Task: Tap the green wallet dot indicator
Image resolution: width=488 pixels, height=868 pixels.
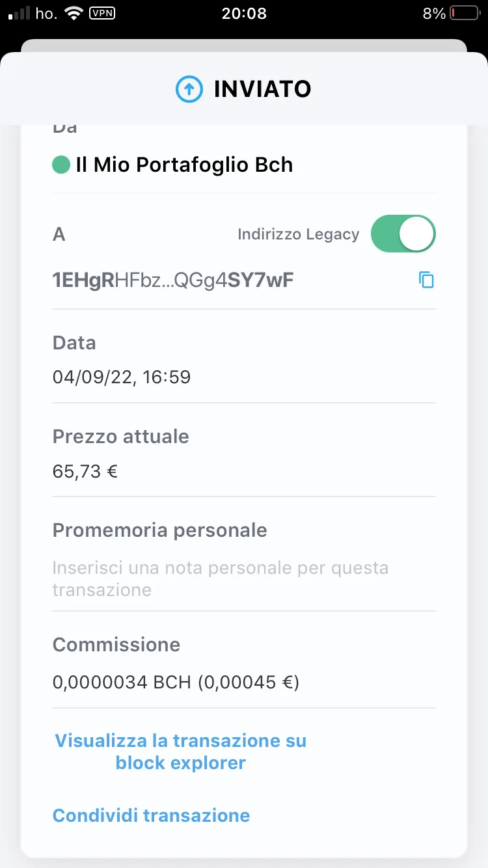Action: coord(61,165)
